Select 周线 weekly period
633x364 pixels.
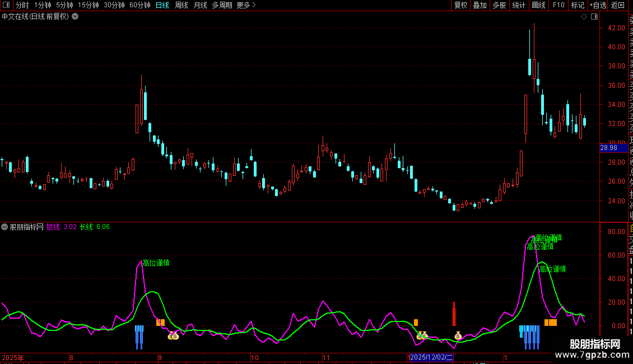(x=181, y=5)
